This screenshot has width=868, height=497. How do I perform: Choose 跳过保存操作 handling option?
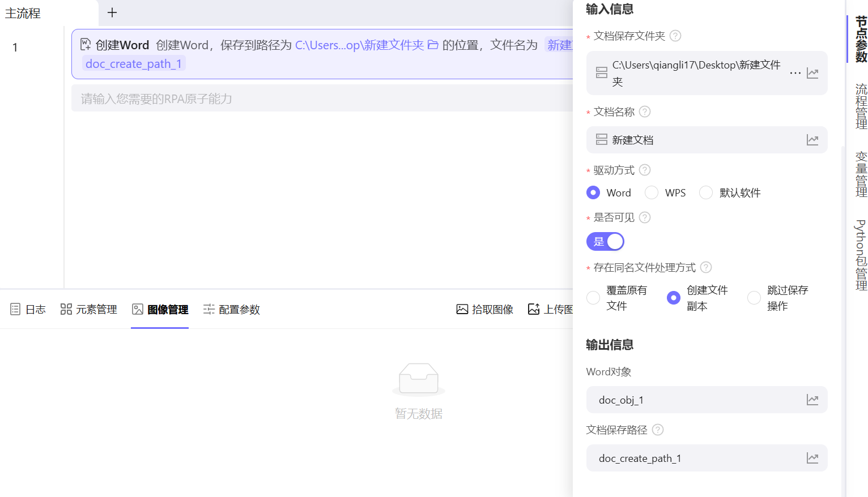[754, 297]
